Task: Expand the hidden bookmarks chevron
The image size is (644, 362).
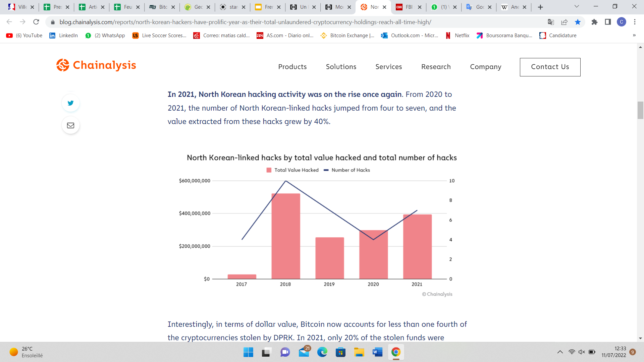Action: coord(634,36)
